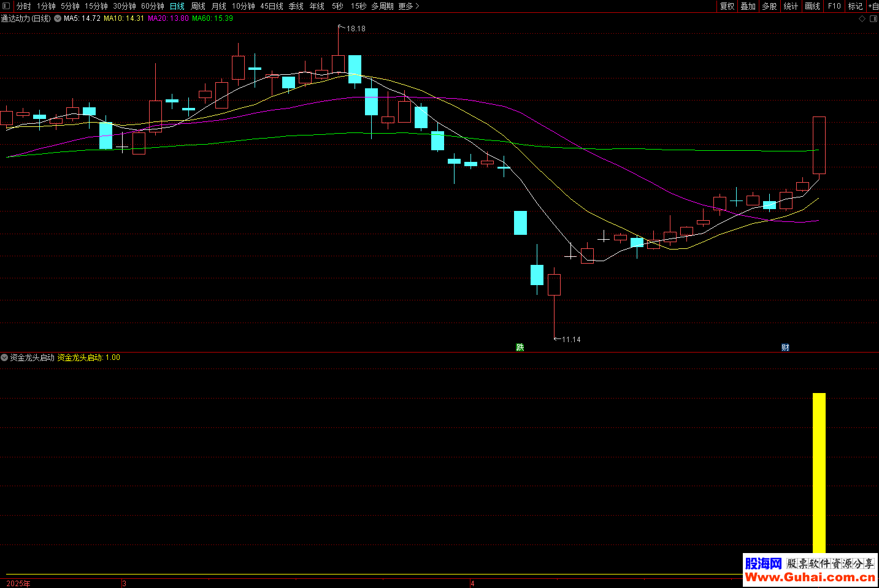Click the 通达动力(日线) chart title
The height and width of the screenshot is (588, 879).
pyautogui.click(x=26, y=18)
